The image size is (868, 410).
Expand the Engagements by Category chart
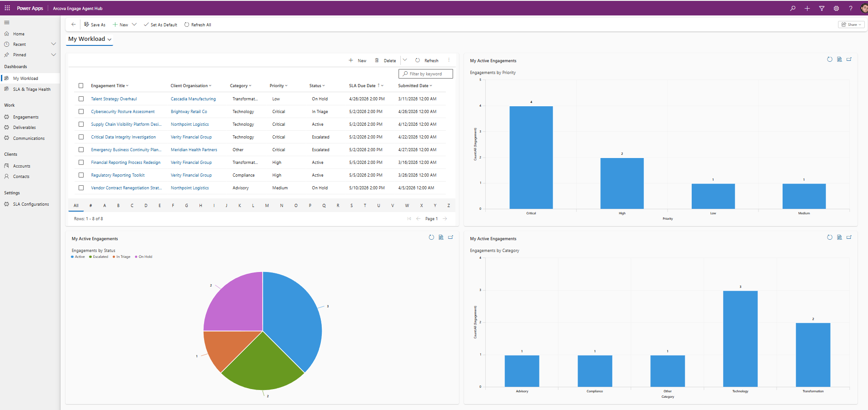tap(849, 237)
